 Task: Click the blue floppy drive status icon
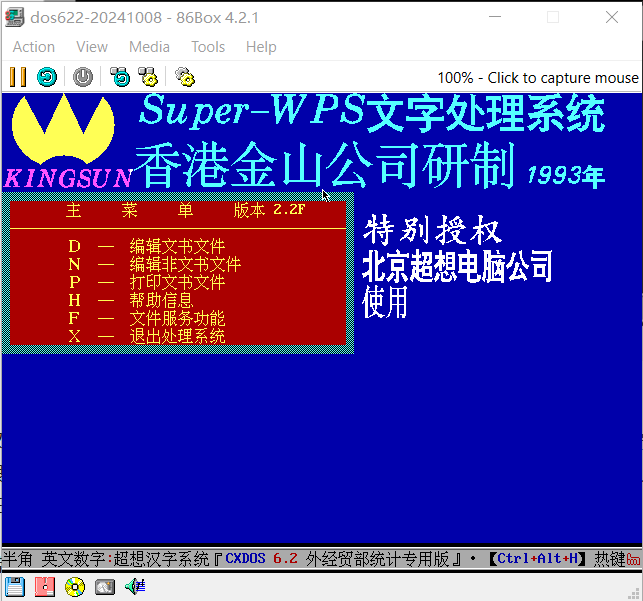(x=15, y=586)
